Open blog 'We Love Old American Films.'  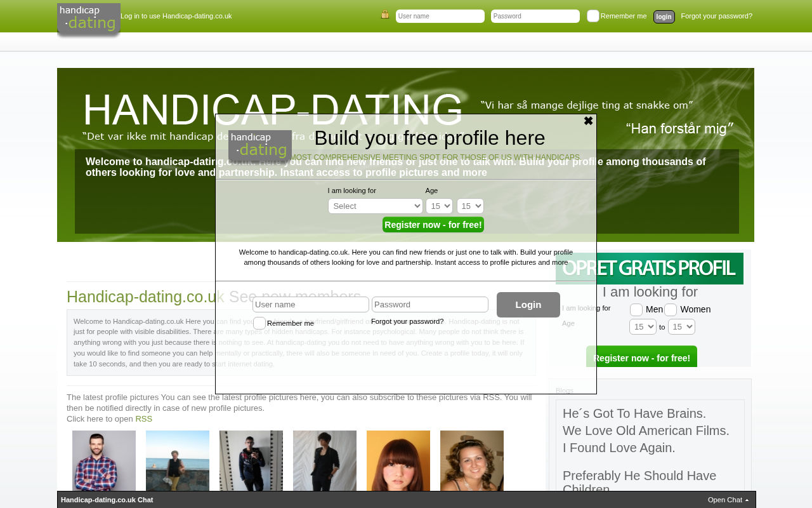point(646,431)
